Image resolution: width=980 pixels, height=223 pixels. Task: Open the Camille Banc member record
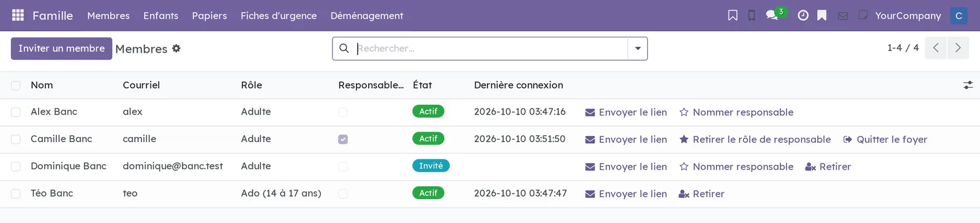click(x=61, y=138)
